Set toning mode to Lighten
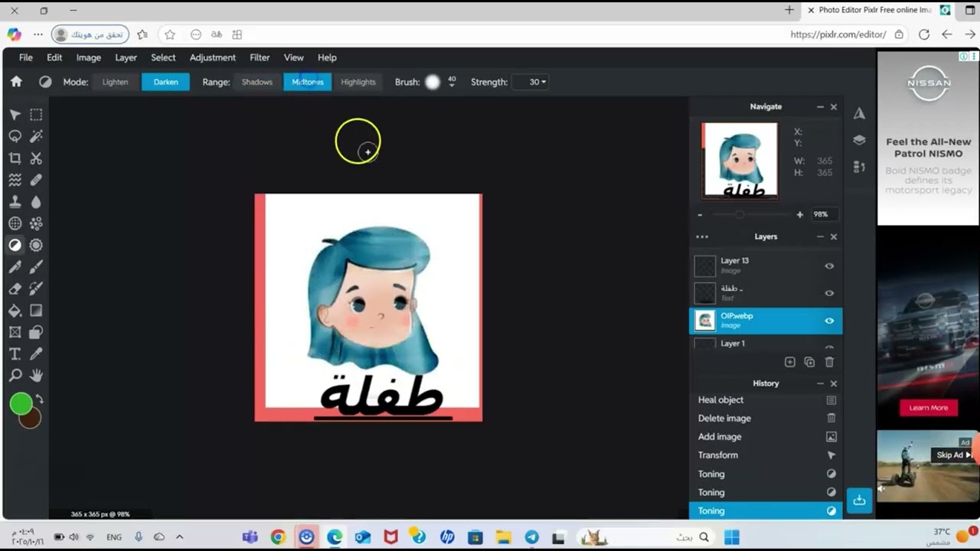Screen dimensions: 980x551 pyautogui.click(x=115, y=82)
